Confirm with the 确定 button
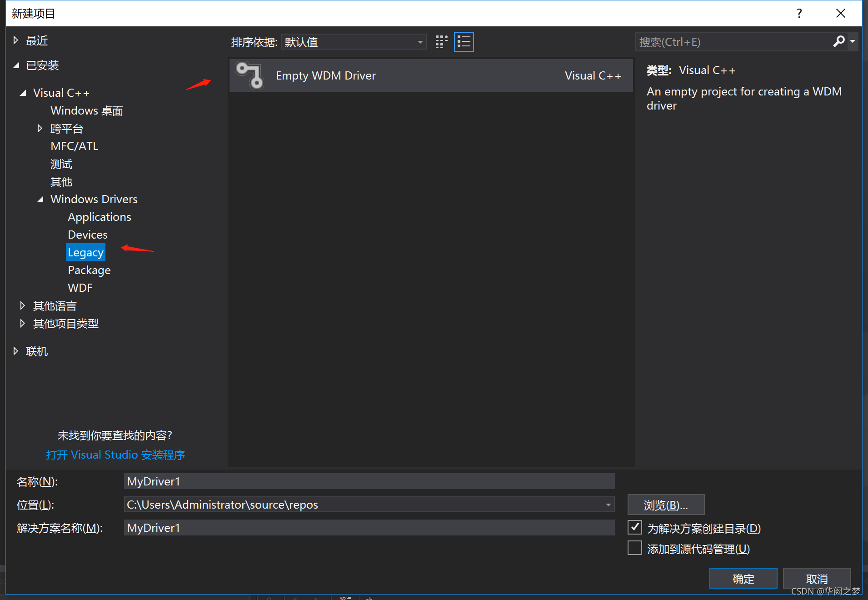 (743, 578)
